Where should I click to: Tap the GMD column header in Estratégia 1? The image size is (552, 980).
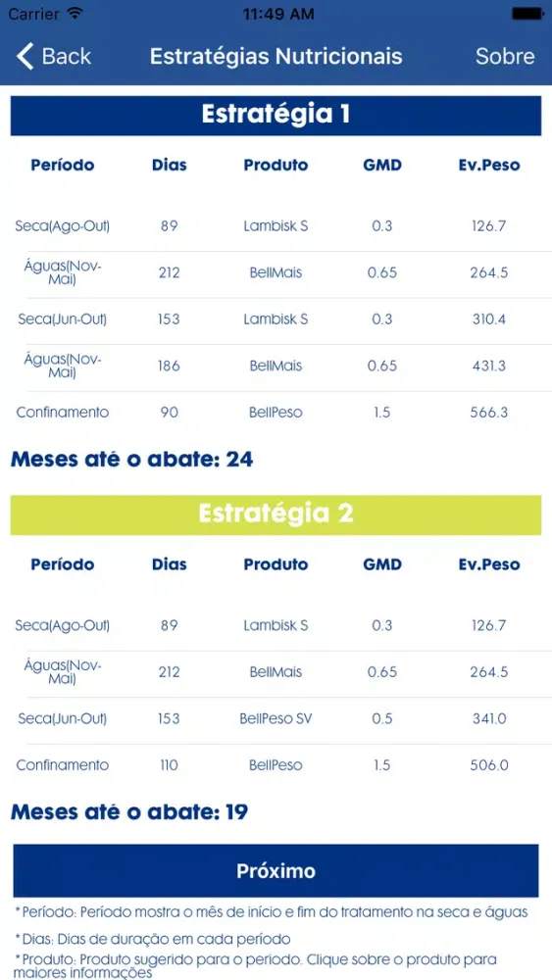click(x=382, y=165)
